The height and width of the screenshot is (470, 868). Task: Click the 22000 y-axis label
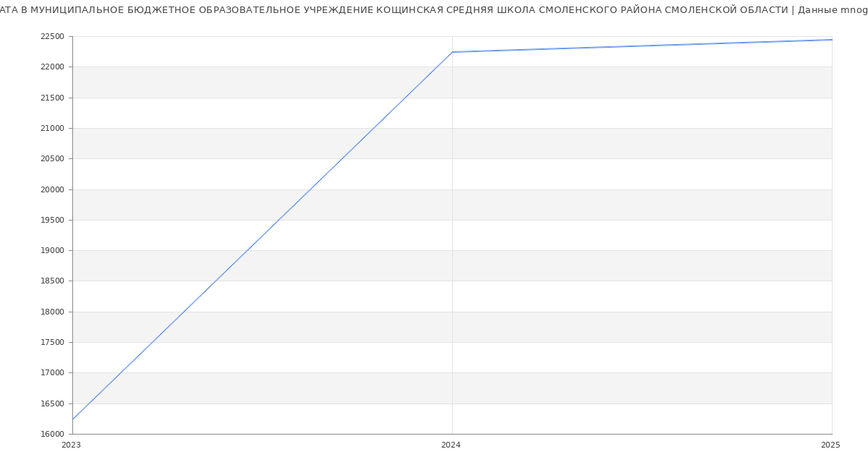53,67
